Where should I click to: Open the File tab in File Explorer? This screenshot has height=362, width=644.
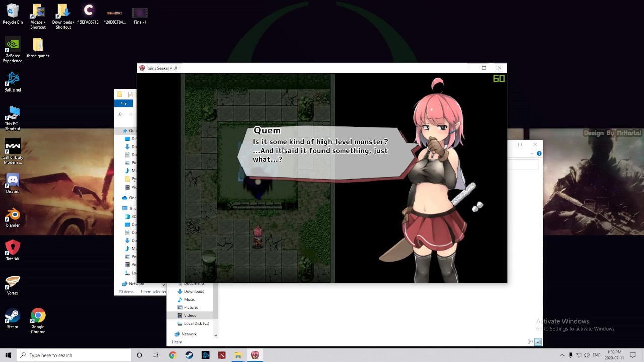[x=123, y=103]
